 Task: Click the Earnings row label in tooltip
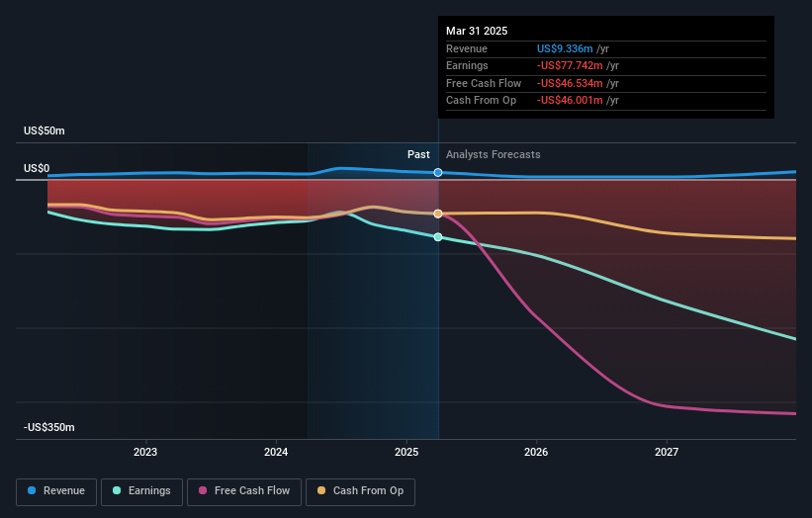[467, 65]
